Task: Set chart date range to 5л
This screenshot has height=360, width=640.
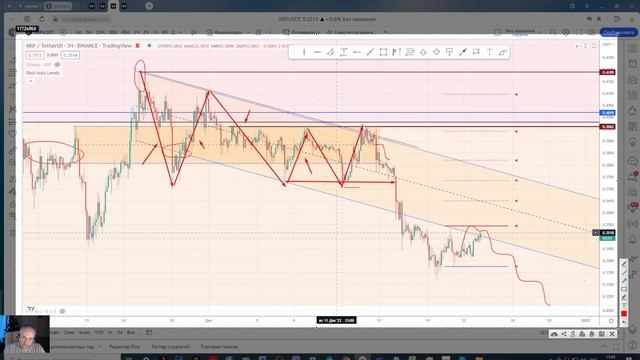Action: (120, 333)
